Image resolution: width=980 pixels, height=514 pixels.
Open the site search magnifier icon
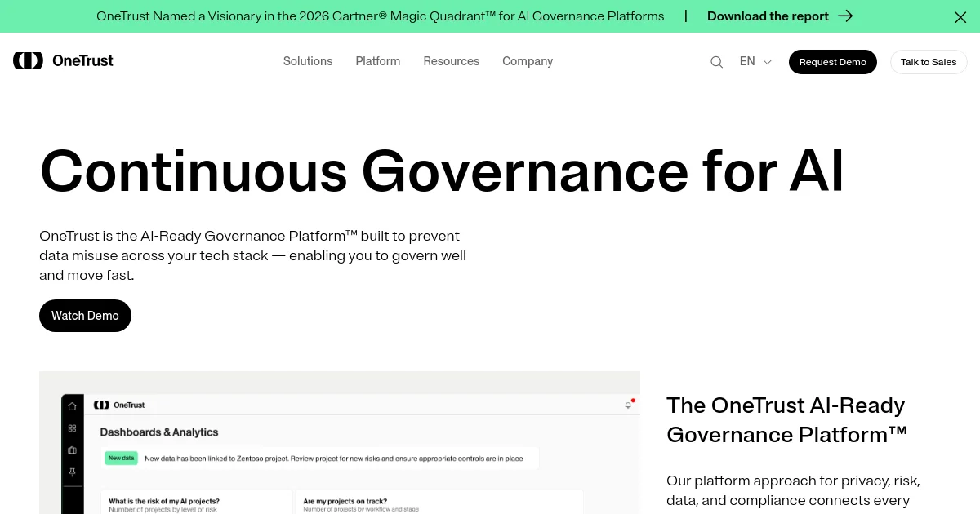(717, 62)
